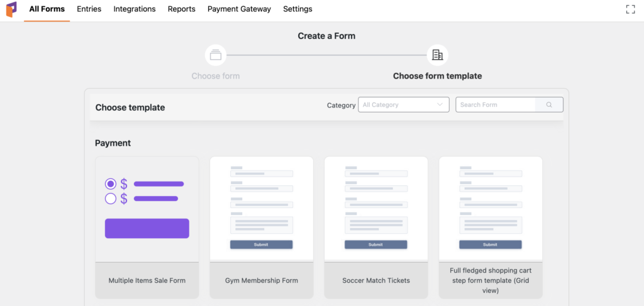The width and height of the screenshot is (644, 306).
Task: Go to the Reports tab
Action: (181, 9)
